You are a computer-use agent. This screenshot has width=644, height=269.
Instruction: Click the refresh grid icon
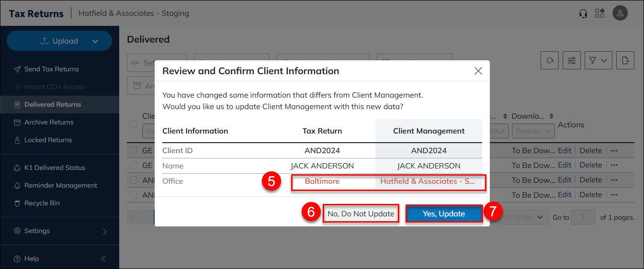(550, 60)
